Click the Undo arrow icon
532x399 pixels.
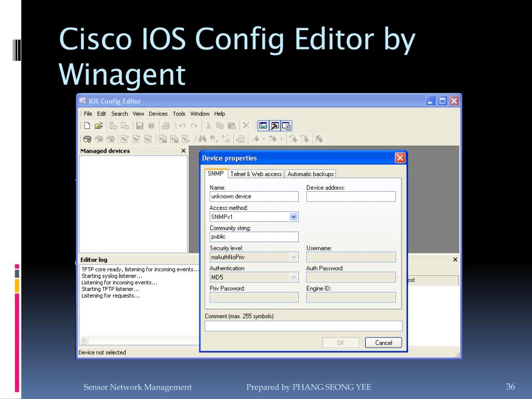(x=182, y=126)
